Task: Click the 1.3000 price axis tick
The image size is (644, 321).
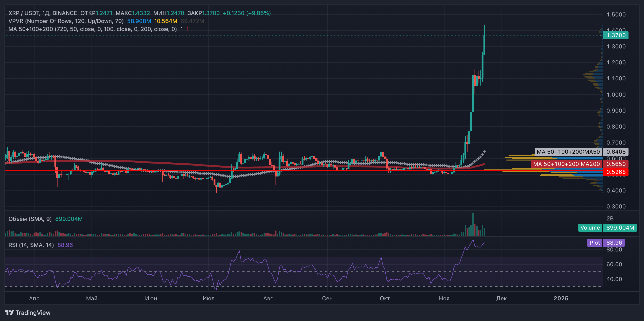Action: coord(616,47)
